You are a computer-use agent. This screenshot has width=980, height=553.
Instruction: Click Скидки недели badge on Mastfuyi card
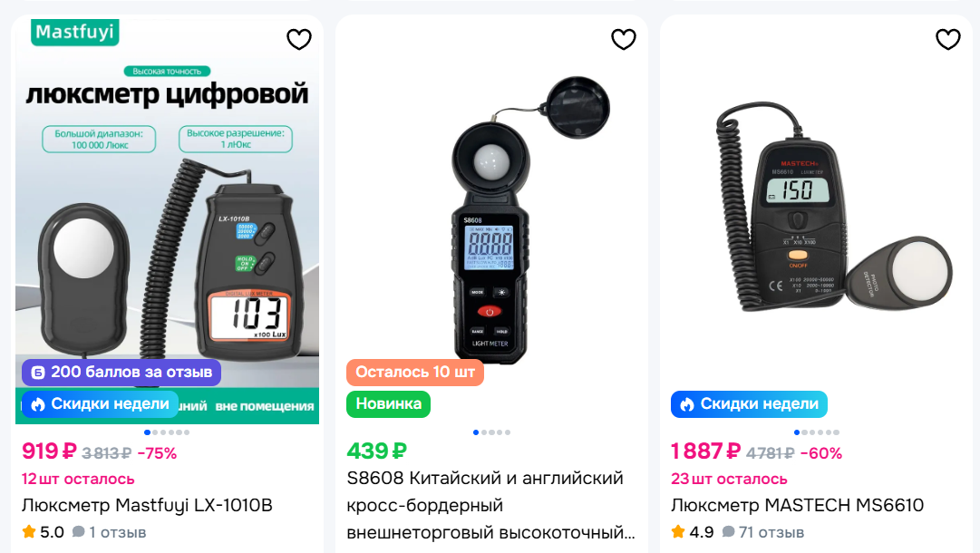click(100, 404)
